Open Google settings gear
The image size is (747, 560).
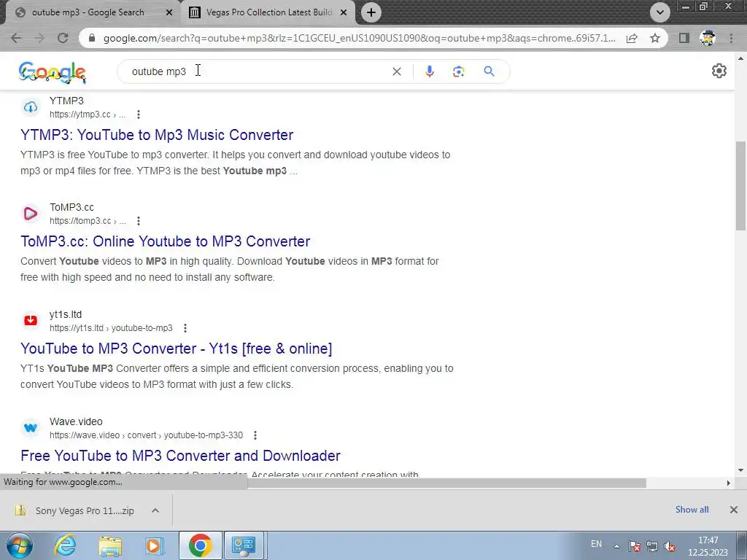point(719,71)
